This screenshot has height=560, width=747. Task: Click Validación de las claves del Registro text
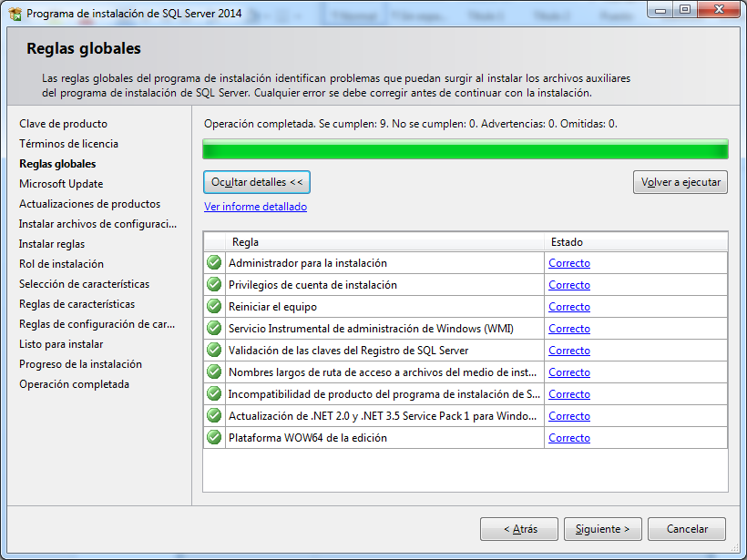pos(349,351)
